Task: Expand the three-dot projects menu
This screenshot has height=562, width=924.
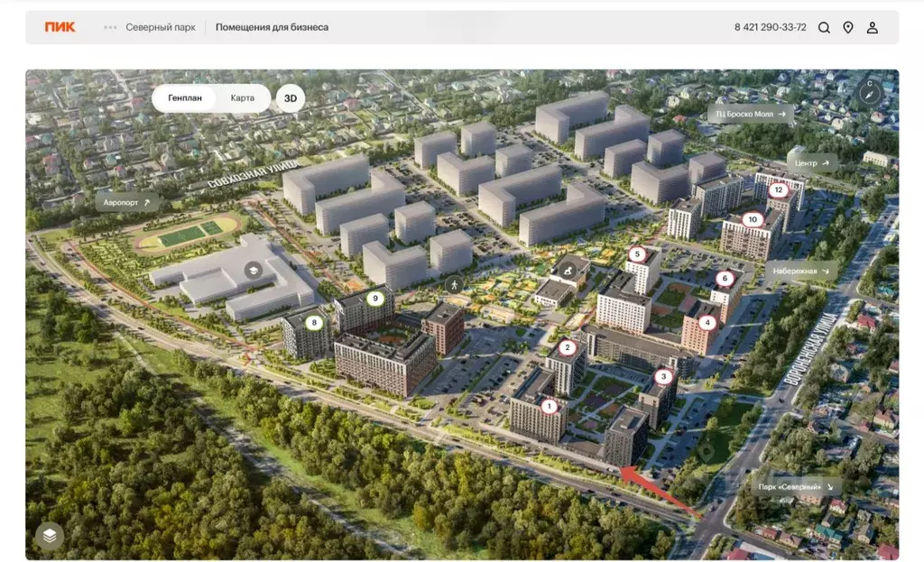Action: (110, 27)
